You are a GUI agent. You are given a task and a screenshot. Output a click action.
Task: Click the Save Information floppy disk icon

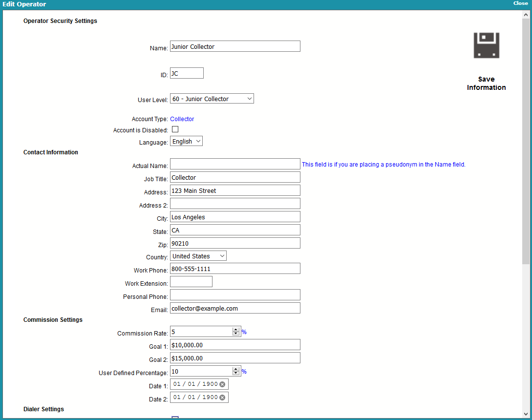[x=486, y=45]
